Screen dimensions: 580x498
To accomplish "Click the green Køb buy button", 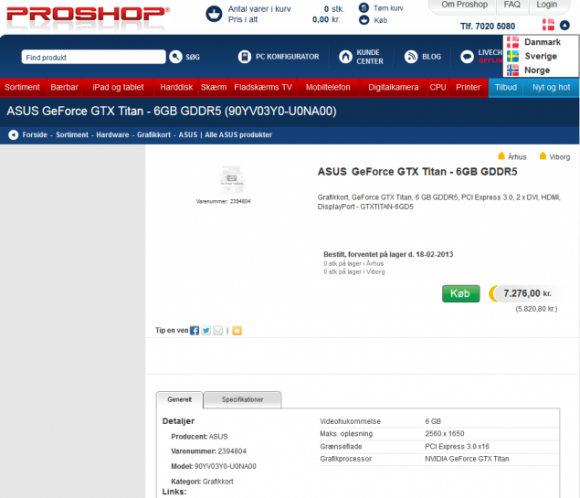I will point(461,294).
